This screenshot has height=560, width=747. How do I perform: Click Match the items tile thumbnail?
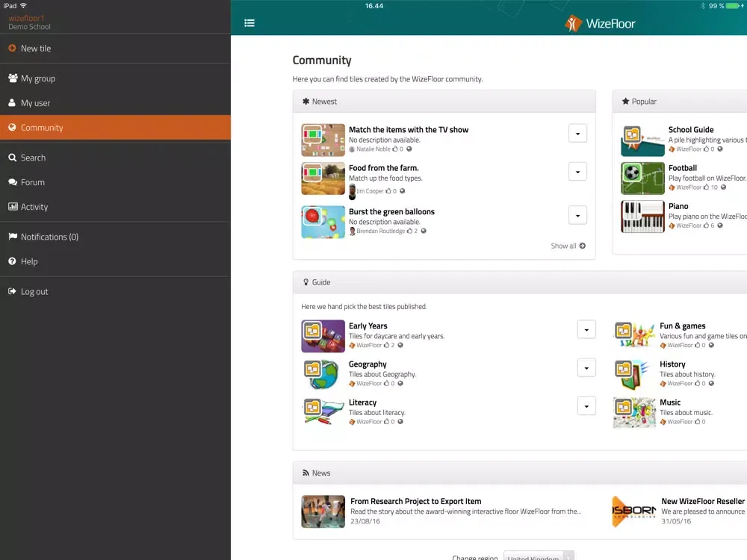coord(323,140)
